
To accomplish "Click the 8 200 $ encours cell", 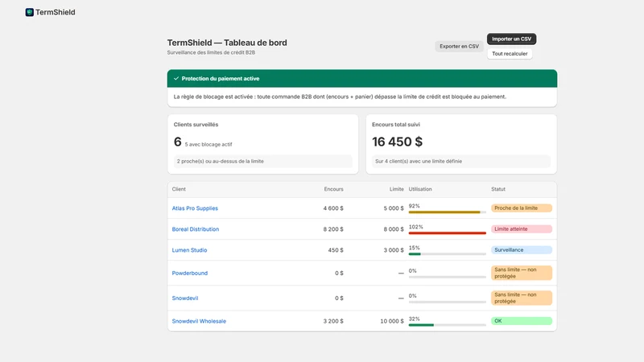I will click(x=333, y=229).
